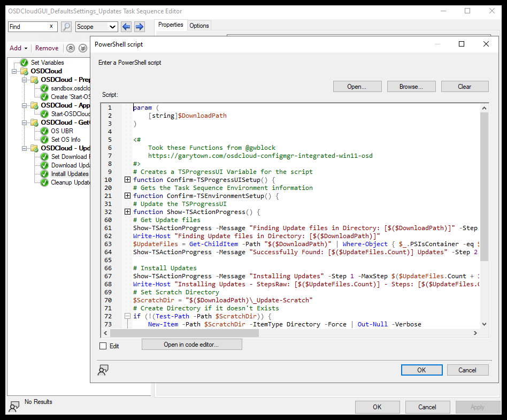Click the green check icon on Install Updates
Image resolution: width=507 pixels, height=420 pixels.
pyautogui.click(x=44, y=174)
